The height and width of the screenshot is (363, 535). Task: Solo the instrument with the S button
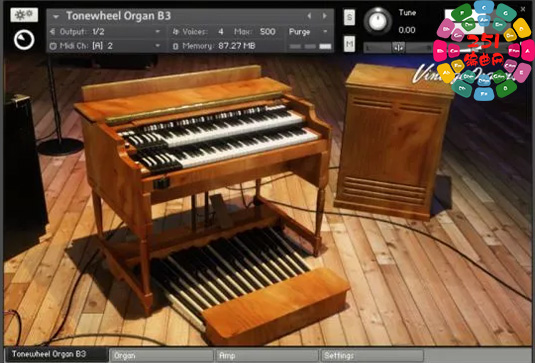click(349, 17)
